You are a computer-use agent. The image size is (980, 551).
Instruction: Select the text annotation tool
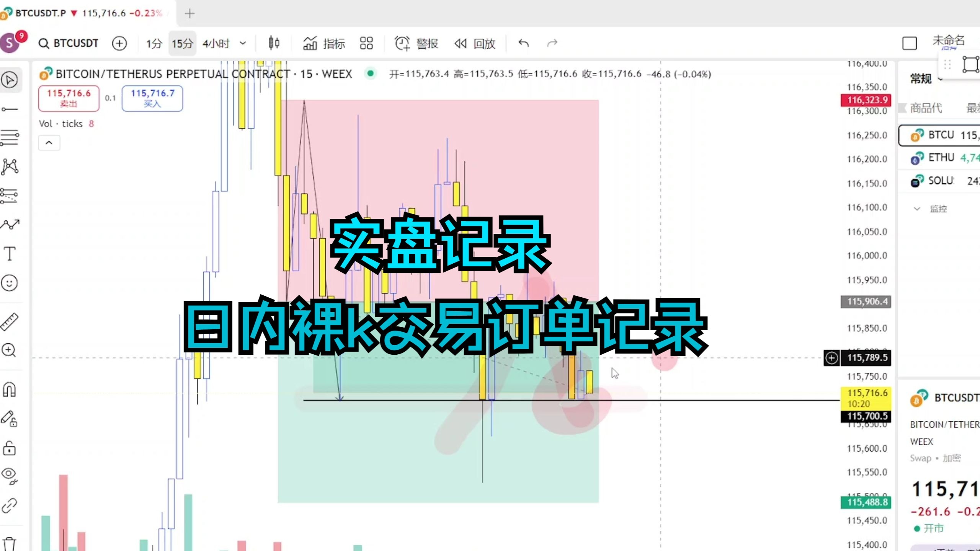[x=10, y=254]
